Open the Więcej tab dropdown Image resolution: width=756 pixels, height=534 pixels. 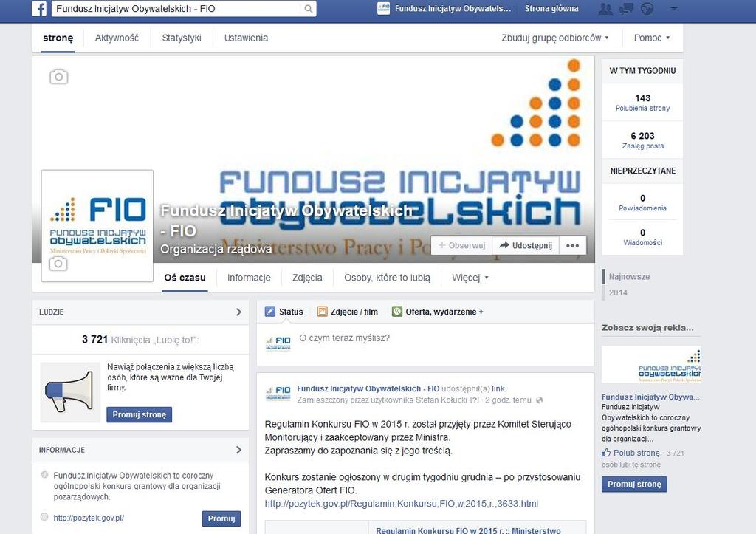click(x=470, y=278)
